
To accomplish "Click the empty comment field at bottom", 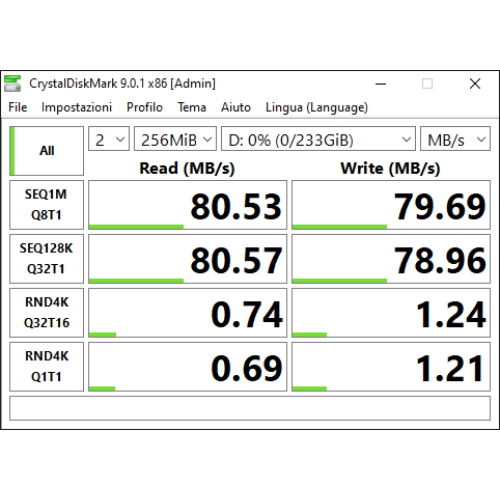I will 250,408.
